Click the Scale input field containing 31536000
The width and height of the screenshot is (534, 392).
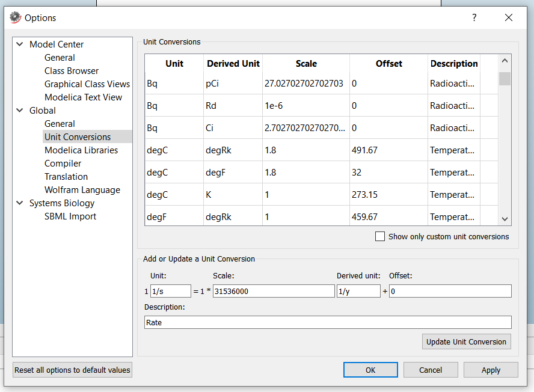[274, 291]
